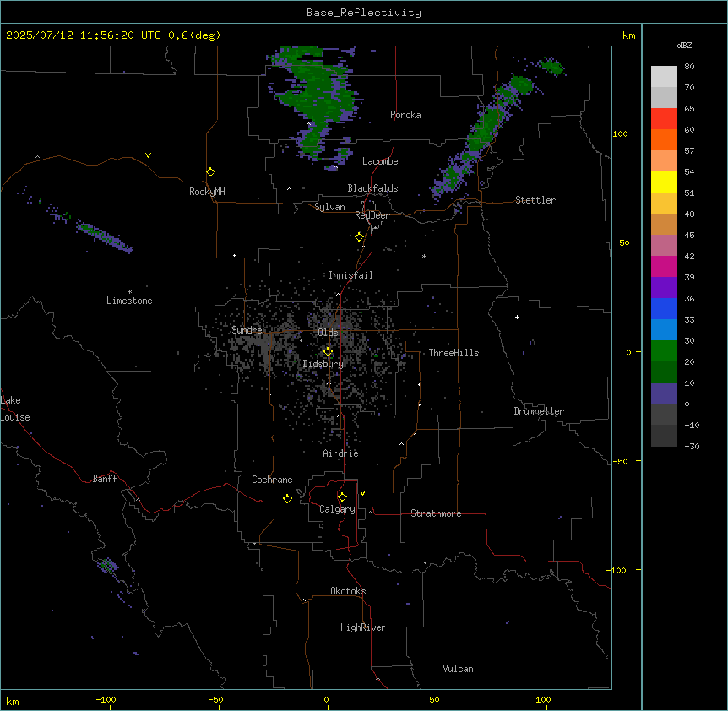
Task: Click the Sylvan label
Action: click(329, 207)
